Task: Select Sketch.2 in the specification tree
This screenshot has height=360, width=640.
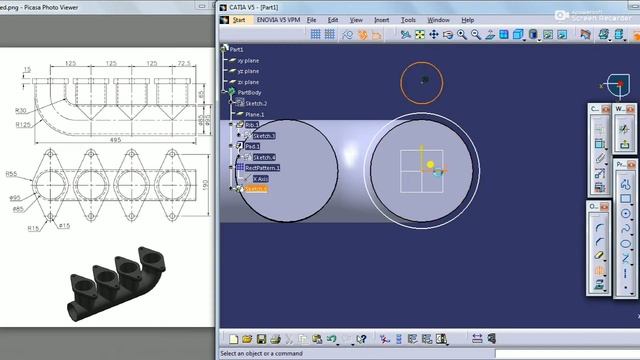Action: 256,103
